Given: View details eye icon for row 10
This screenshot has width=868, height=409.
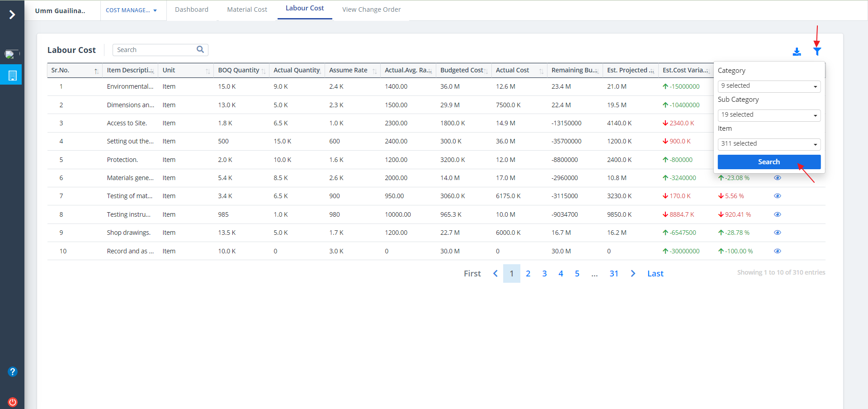Looking at the screenshot, I should [777, 251].
